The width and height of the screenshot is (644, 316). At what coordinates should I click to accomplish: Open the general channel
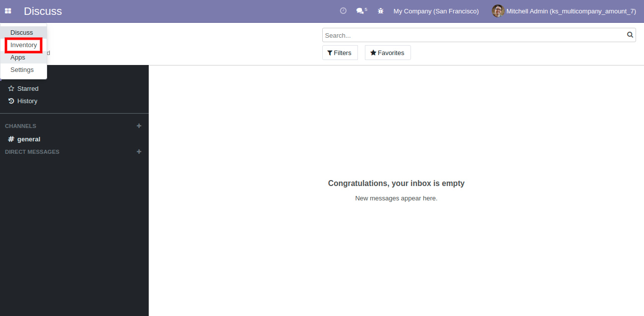(28, 139)
